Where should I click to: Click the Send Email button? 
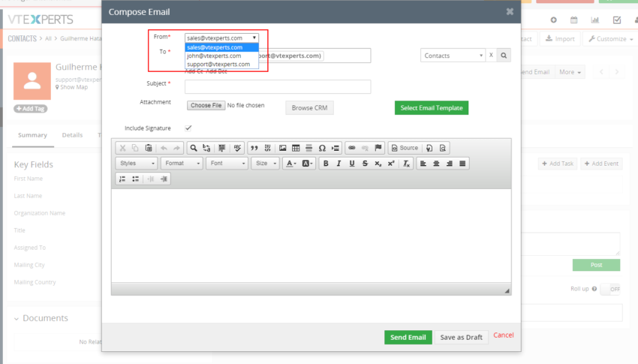tap(408, 337)
